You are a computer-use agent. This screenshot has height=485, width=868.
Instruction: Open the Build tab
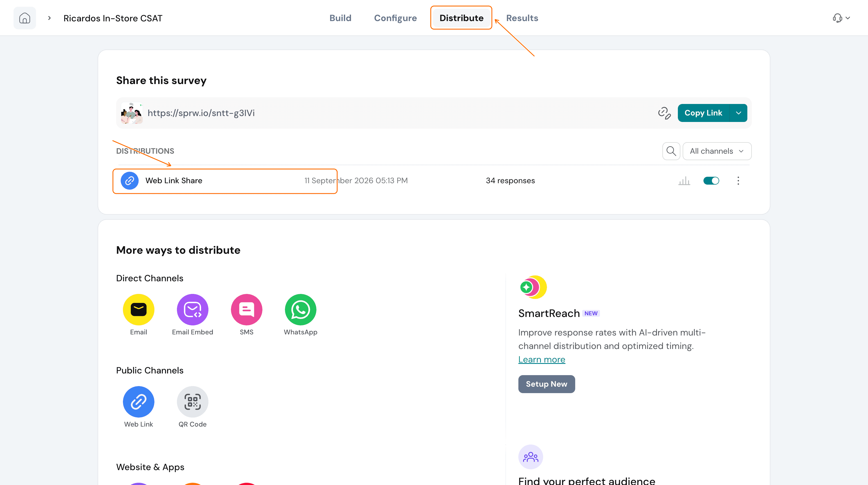coord(340,18)
